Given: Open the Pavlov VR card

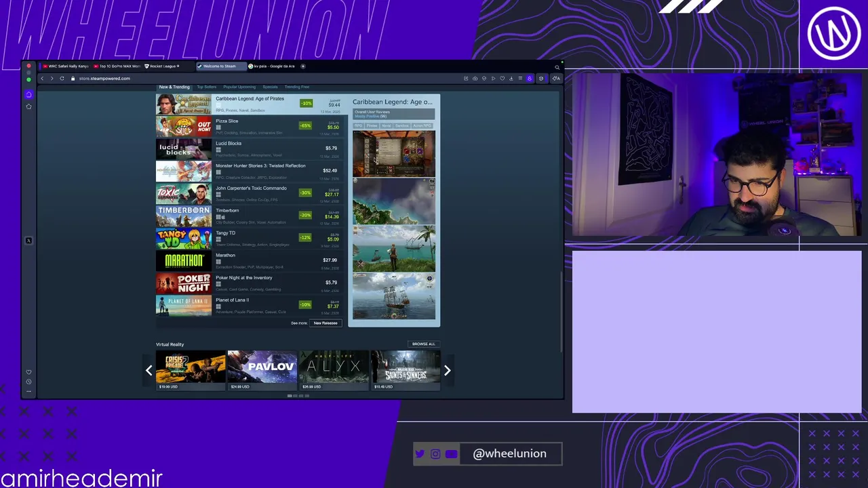Looking at the screenshot, I should (x=262, y=370).
